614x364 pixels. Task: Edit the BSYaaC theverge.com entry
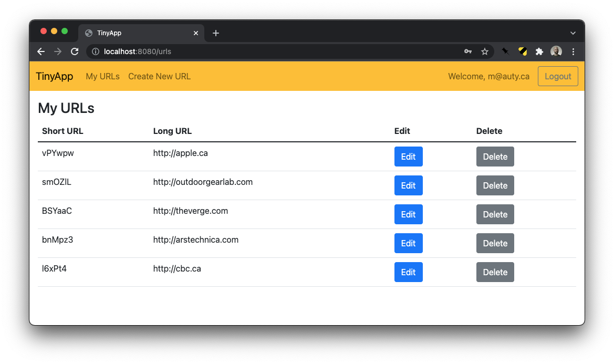point(409,214)
